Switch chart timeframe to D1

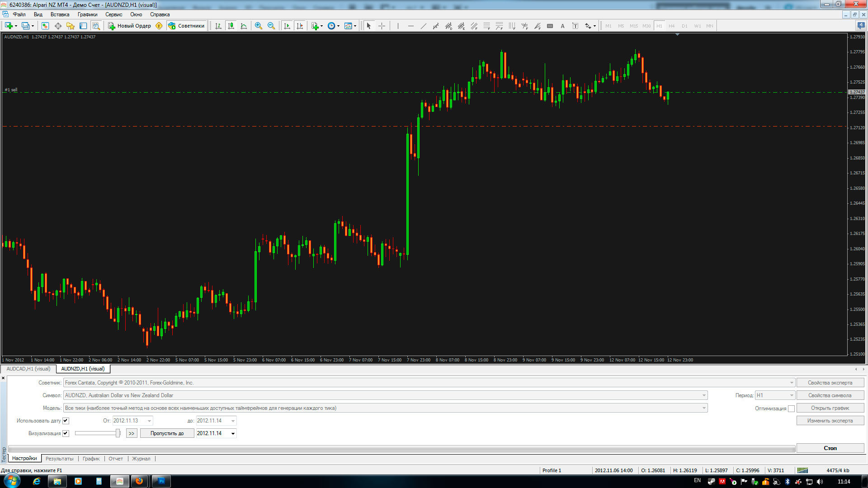tap(684, 26)
